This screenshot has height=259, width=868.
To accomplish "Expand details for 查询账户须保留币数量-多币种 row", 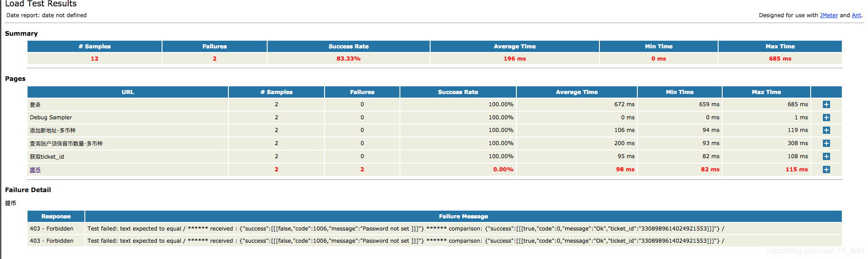I will click(826, 143).
